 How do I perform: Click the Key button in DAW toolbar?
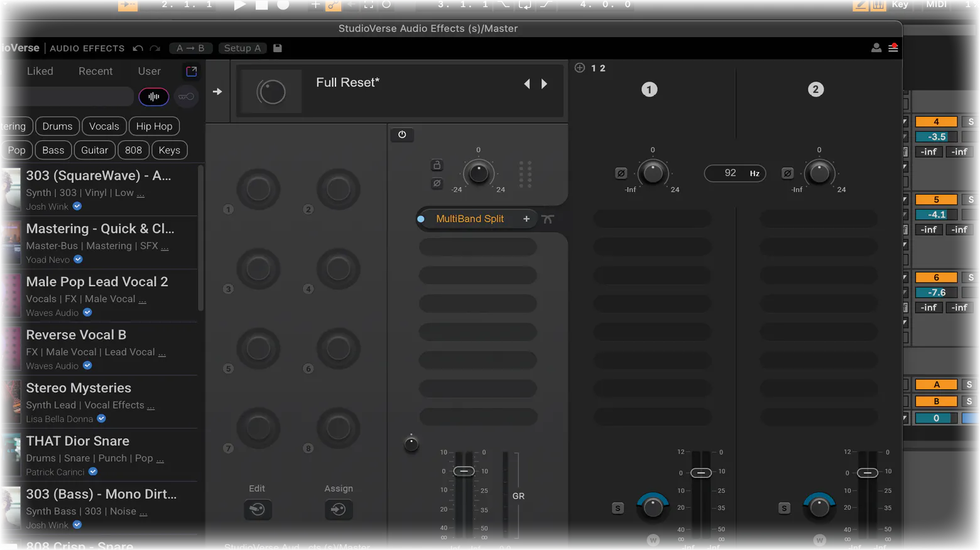pos(900,4)
